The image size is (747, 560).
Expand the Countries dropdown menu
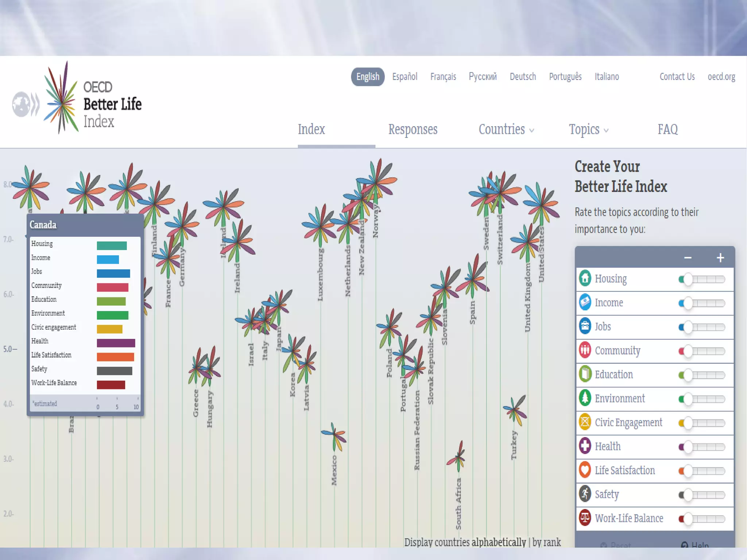tap(506, 130)
